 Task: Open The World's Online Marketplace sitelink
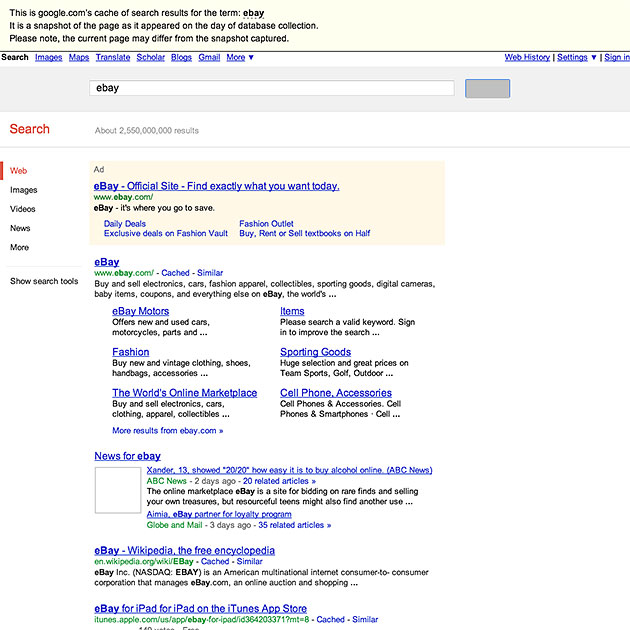(x=184, y=393)
